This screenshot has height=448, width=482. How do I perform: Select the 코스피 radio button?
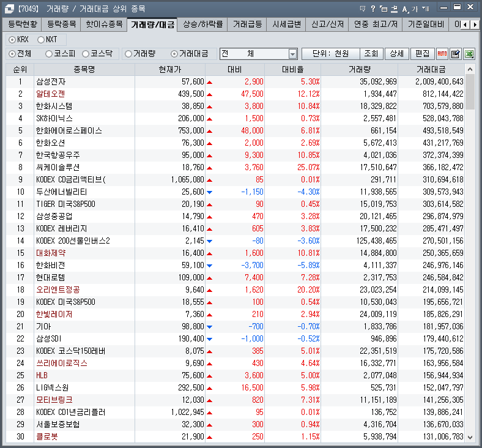pos(48,54)
